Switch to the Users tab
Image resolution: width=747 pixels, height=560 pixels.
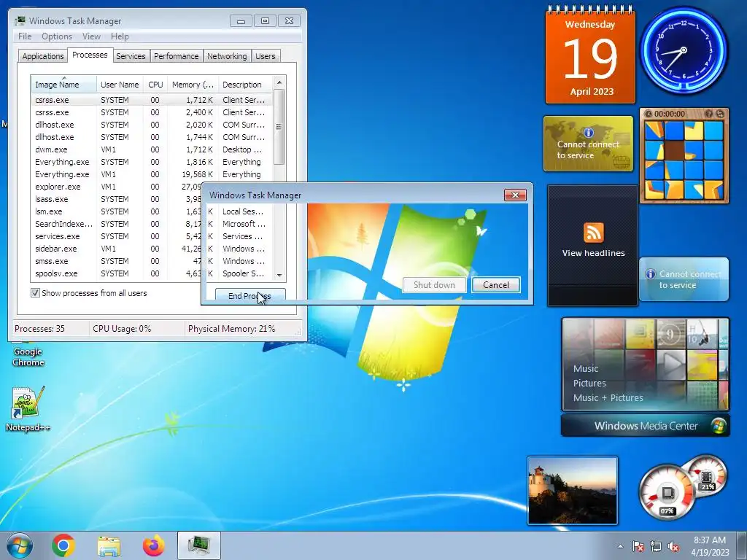(265, 55)
